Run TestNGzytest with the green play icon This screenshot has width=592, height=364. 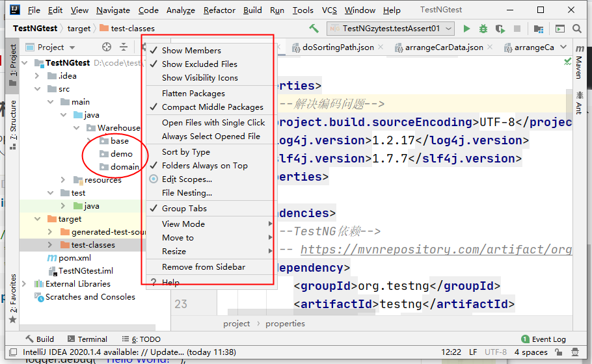pyautogui.click(x=466, y=29)
